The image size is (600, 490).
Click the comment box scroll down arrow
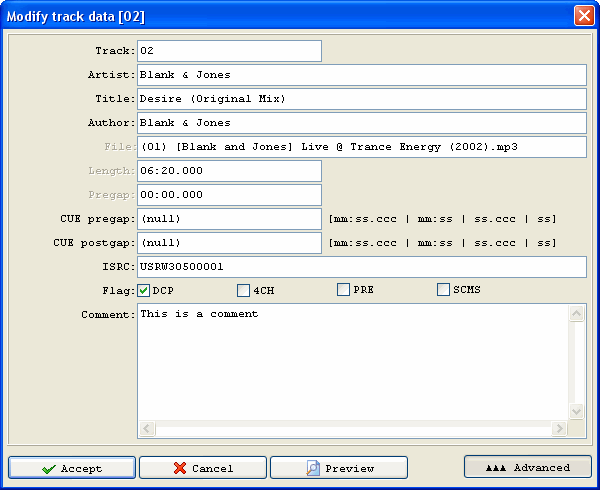pyautogui.click(x=577, y=411)
